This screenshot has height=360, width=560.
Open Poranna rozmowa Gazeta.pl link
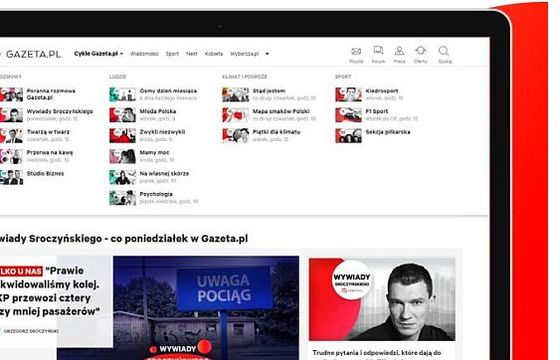51,94
